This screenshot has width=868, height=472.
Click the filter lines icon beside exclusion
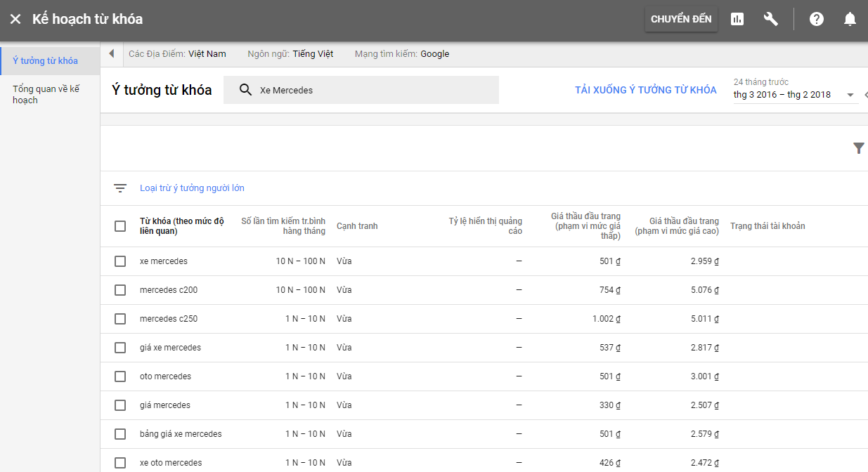(120, 188)
